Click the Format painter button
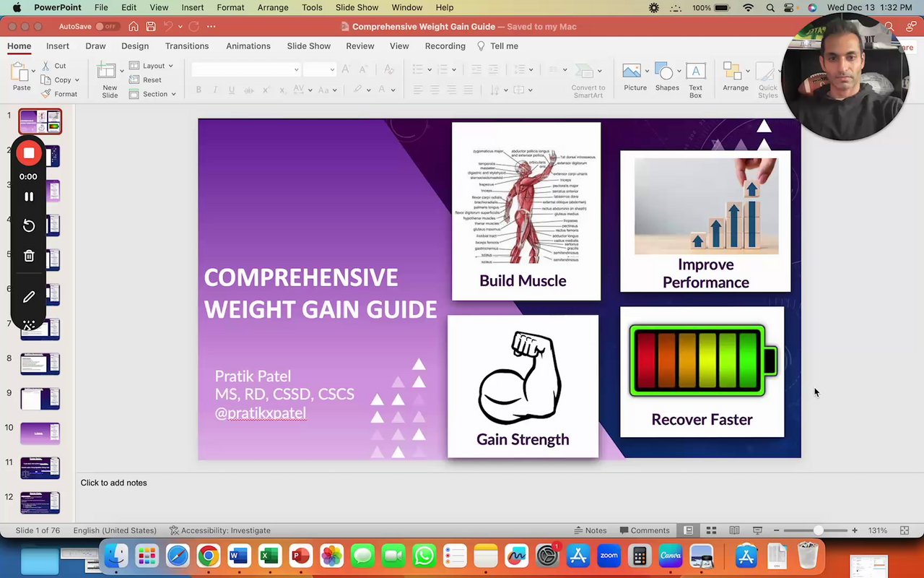Viewport: 924px width, 578px height. (60, 94)
